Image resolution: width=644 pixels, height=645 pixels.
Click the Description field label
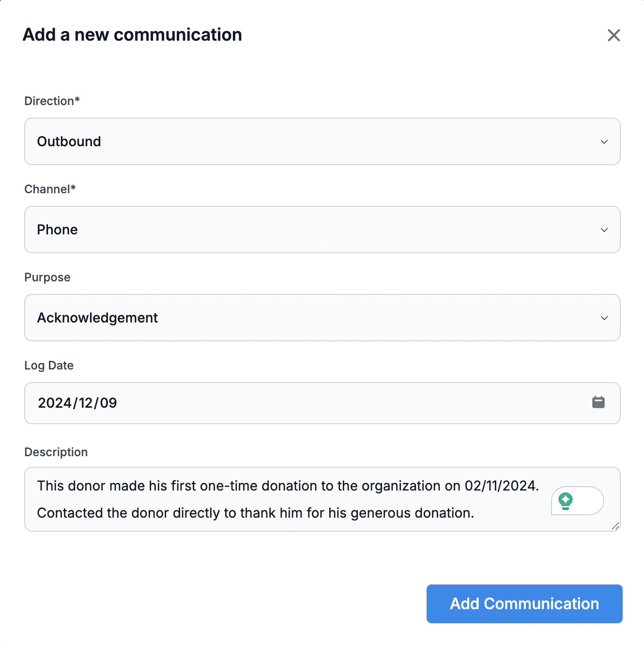56,452
